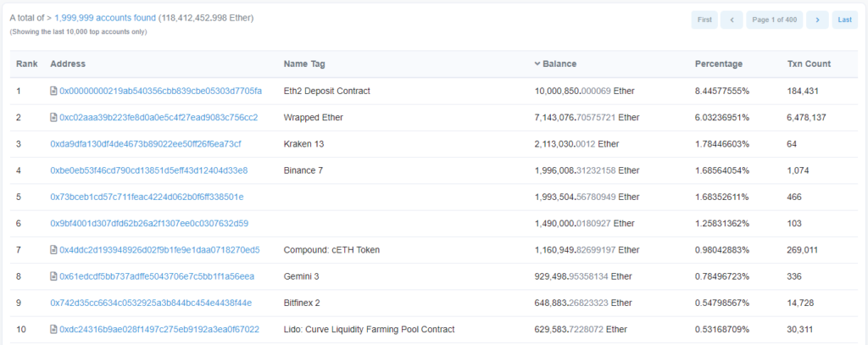Click contract icon next to Wrapped Ether address

pyautogui.click(x=54, y=117)
